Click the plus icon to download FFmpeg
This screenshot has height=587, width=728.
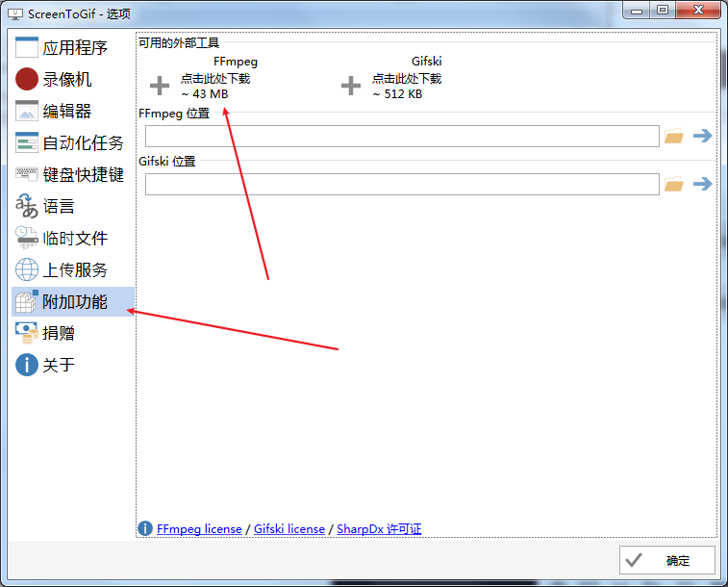pos(161,86)
